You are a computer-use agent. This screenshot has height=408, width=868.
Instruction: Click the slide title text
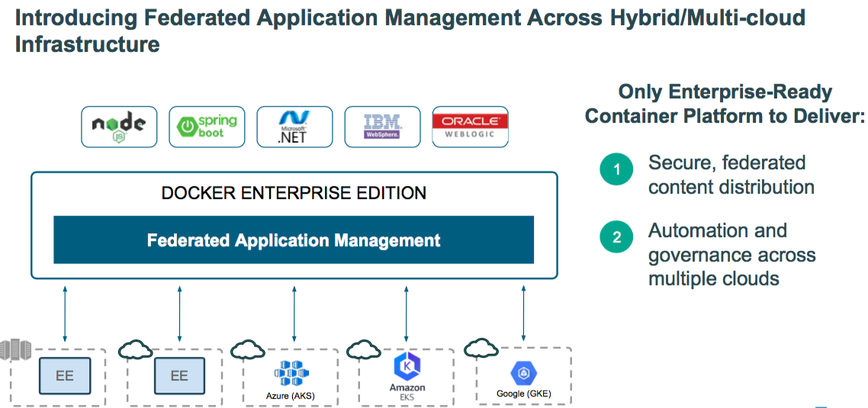tap(410, 31)
